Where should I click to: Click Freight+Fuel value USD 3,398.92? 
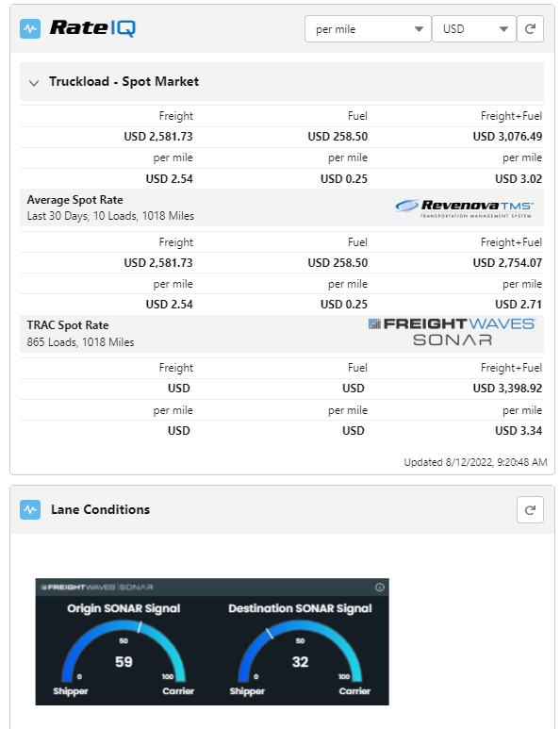point(507,389)
